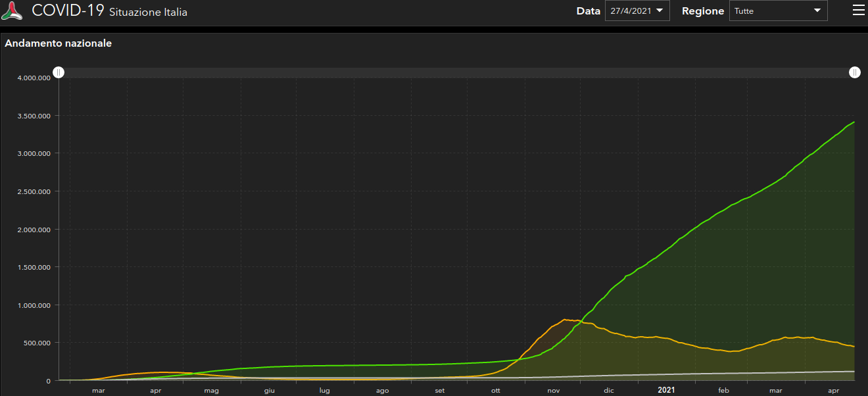The height and width of the screenshot is (396, 868).
Task: Expand the Regione dropdown set to Tutte
Action: [x=778, y=11]
